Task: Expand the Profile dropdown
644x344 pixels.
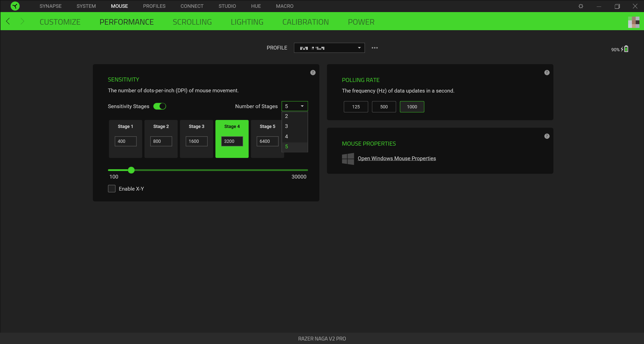Action: (x=329, y=48)
